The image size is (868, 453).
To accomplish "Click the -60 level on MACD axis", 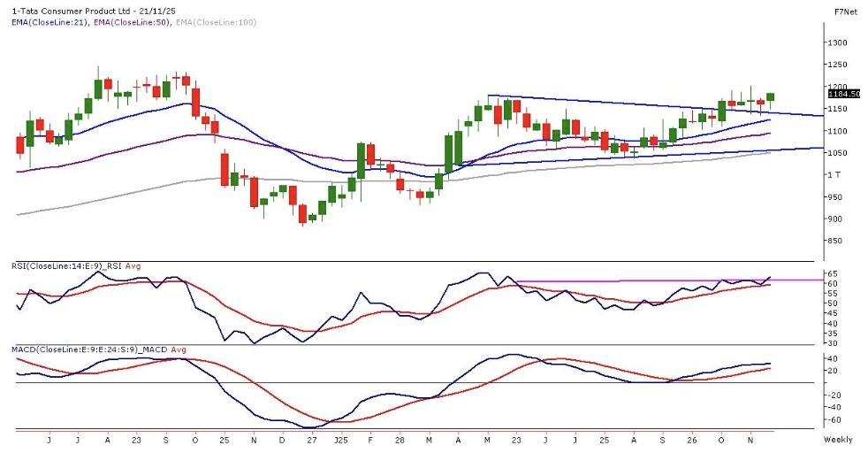I will pyautogui.click(x=834, y=420).
